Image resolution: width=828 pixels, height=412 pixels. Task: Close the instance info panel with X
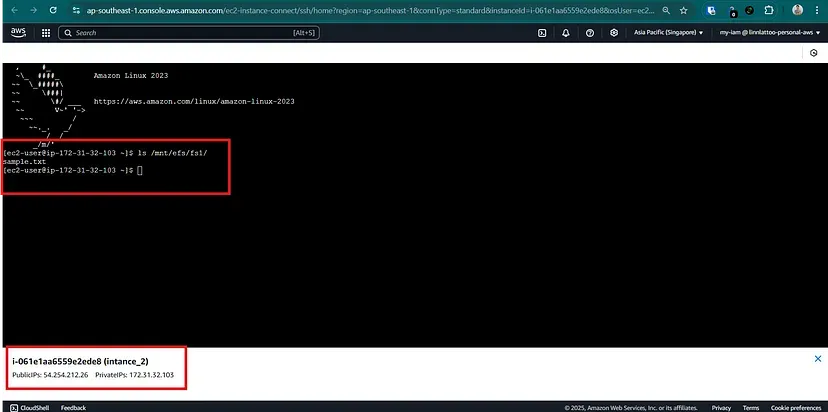[x=818, y=359]
